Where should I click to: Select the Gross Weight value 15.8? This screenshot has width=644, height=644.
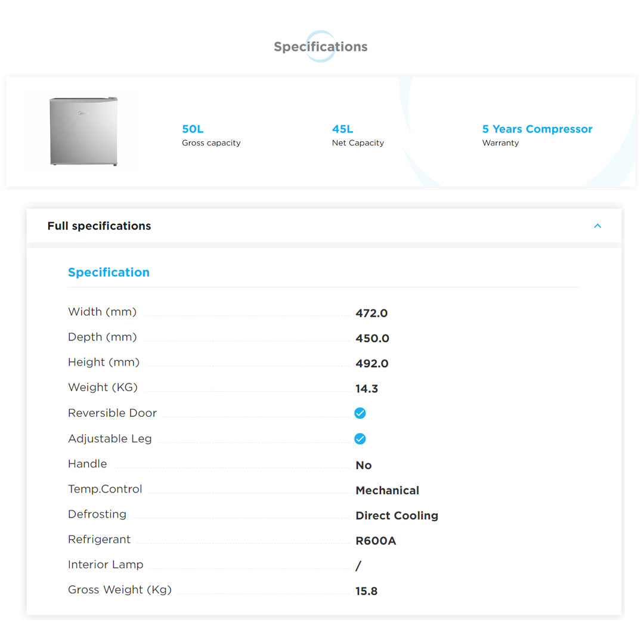point(366,592)
